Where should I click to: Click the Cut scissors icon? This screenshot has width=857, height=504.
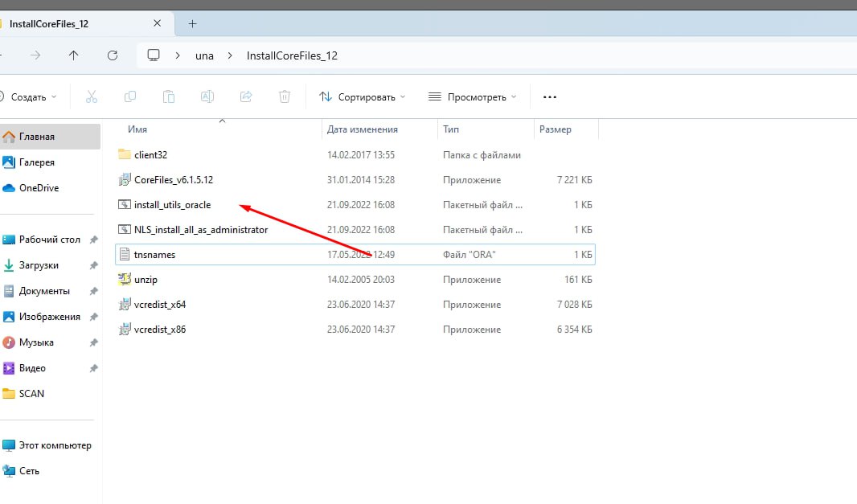(92, 96)
